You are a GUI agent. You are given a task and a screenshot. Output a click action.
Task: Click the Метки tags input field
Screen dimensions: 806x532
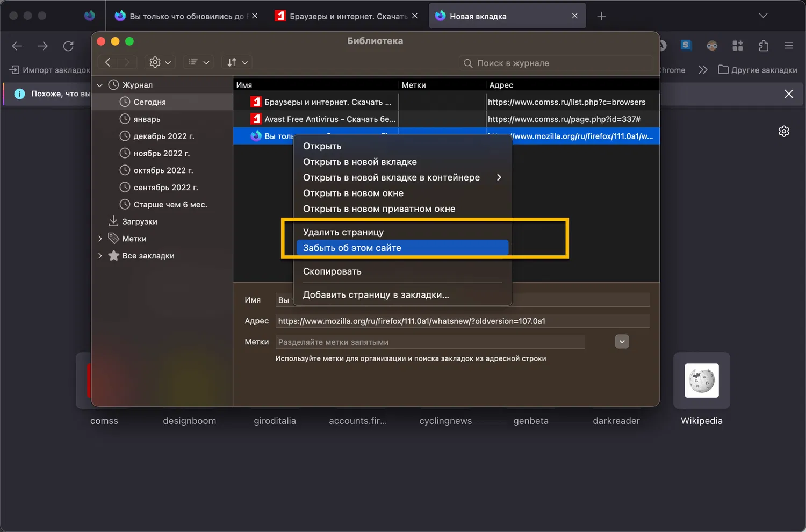pyautogui.click(x=430, y=342)
